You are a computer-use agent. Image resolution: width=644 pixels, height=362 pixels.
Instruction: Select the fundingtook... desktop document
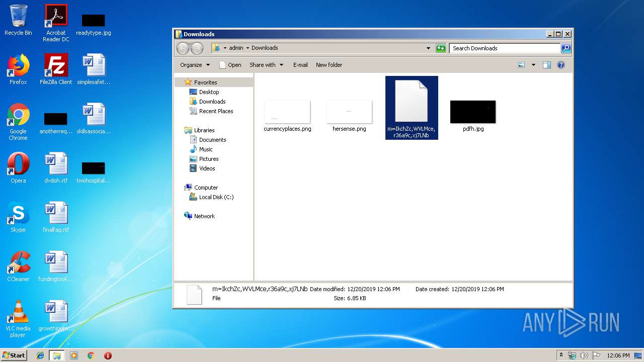coord(56,266)
